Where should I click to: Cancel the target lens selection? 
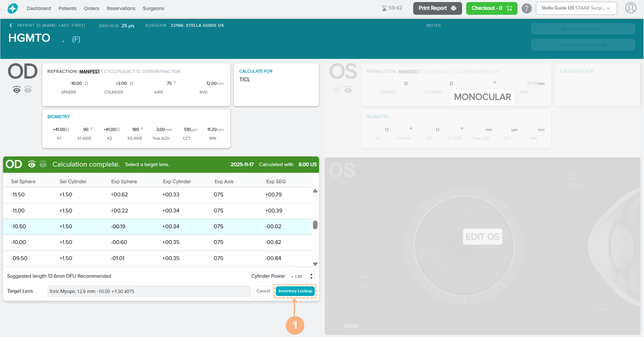[x=263, y=291]
